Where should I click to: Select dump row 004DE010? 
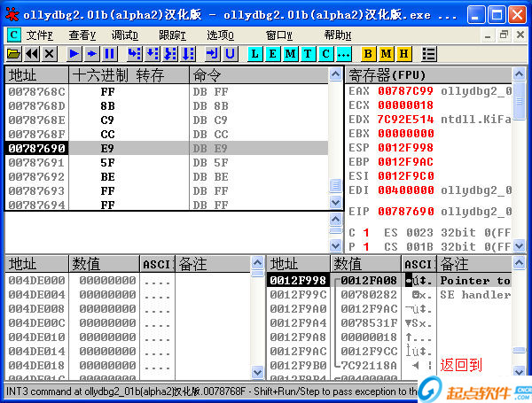[x=128, y=337]
